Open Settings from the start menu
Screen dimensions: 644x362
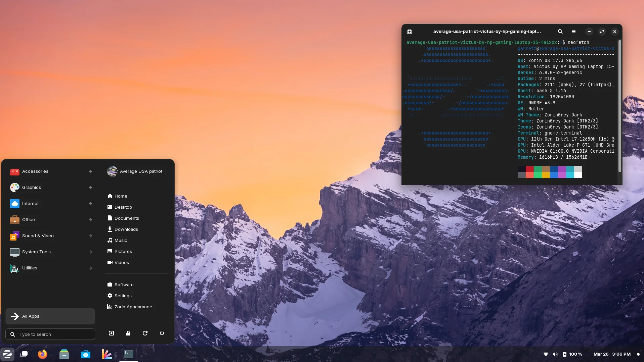pyautogui.click(x=122, y=296)
